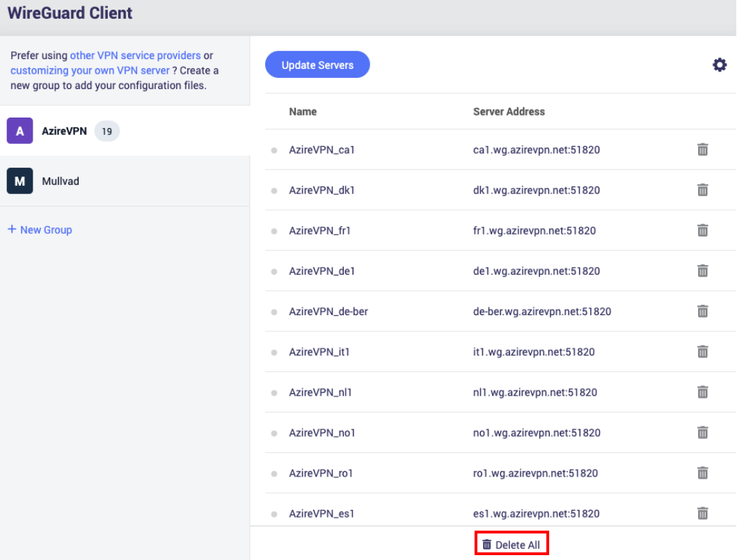
Task: Select the AzireVPN_ca1 row name
Action: [322, 150]
